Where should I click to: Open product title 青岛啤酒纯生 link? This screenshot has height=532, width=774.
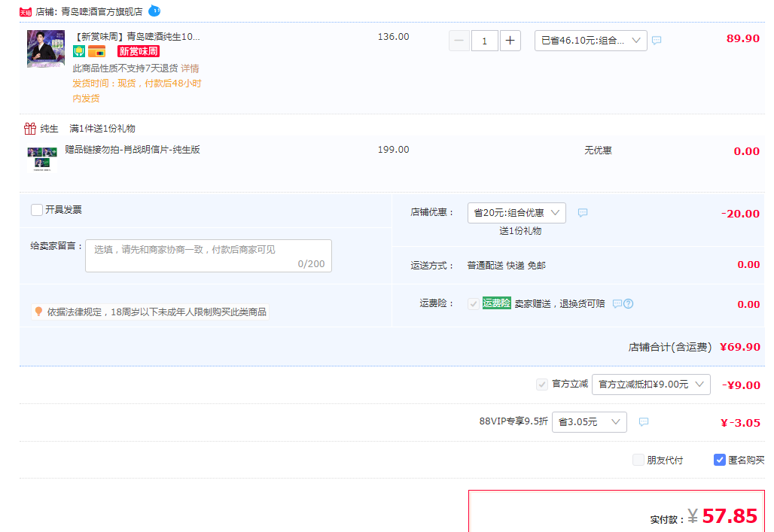137,37
